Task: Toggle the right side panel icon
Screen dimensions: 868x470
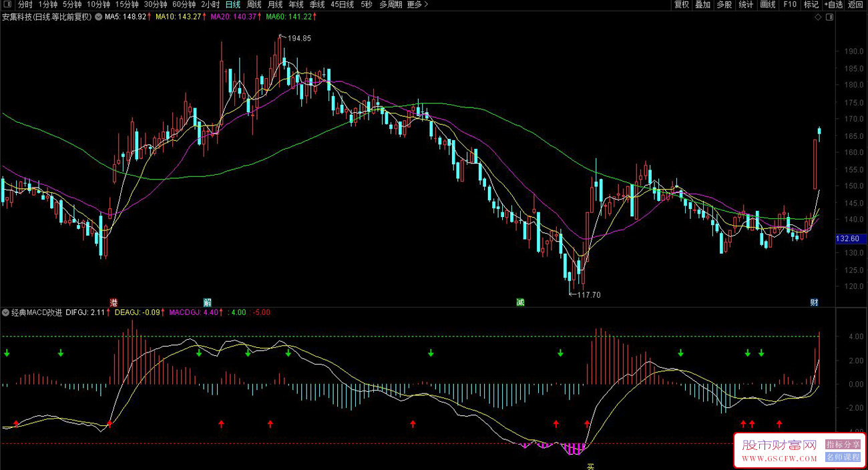Action: [x=829, y=17]
